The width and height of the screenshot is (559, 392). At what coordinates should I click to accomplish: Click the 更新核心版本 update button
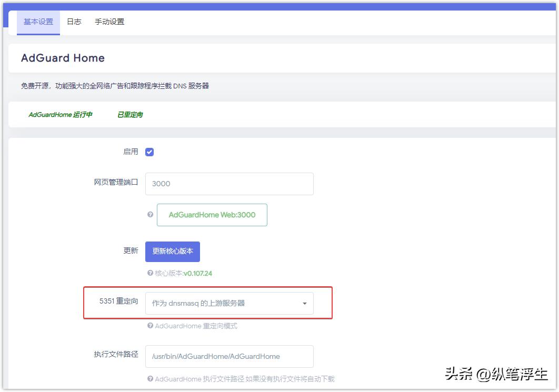[172, 252]
